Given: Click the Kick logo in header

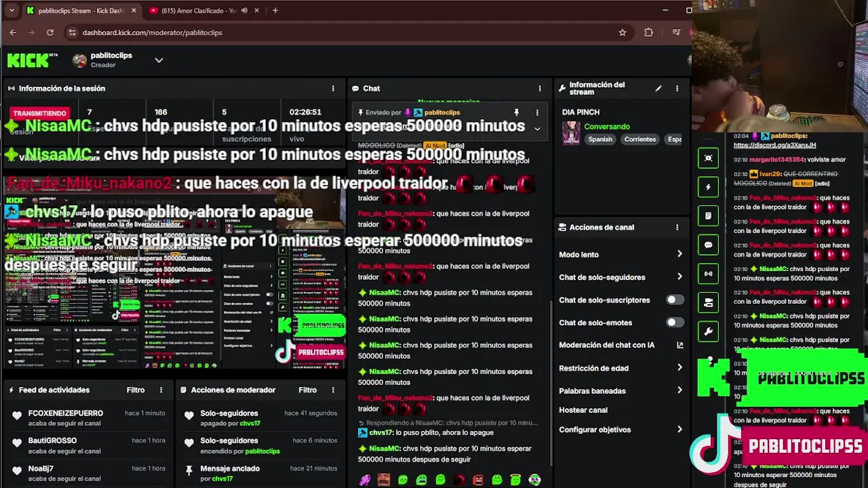Looking at the screenshot, I should (28, 60).
